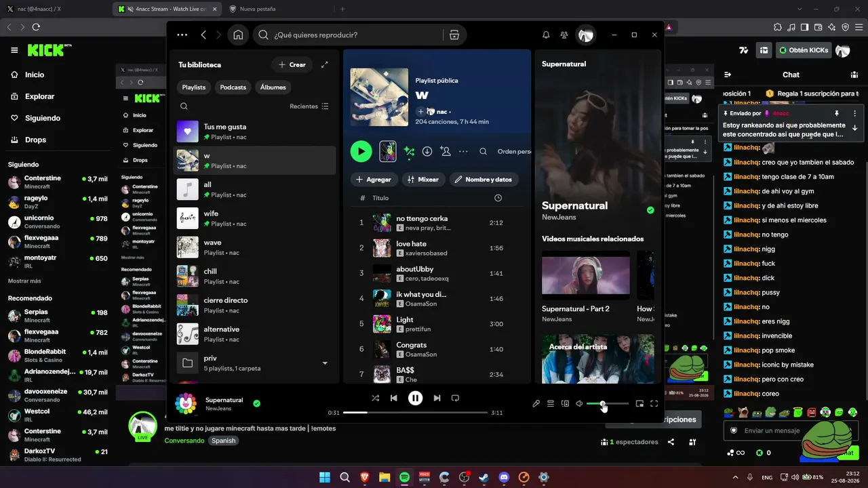Click the Obtén KICKs button

pyautogui.click(x=804, y=50)
